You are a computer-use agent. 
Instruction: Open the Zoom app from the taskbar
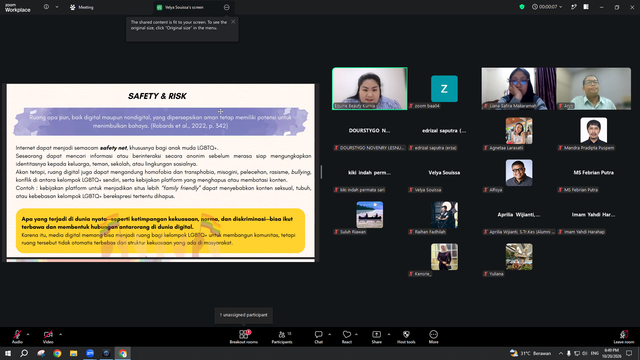[90, 353]
